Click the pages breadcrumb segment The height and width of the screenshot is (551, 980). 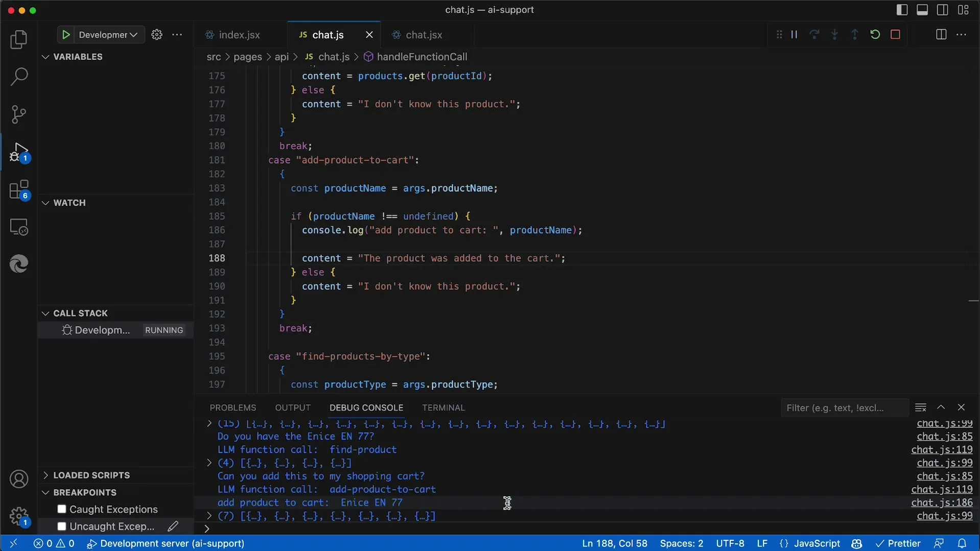[248, 57]
